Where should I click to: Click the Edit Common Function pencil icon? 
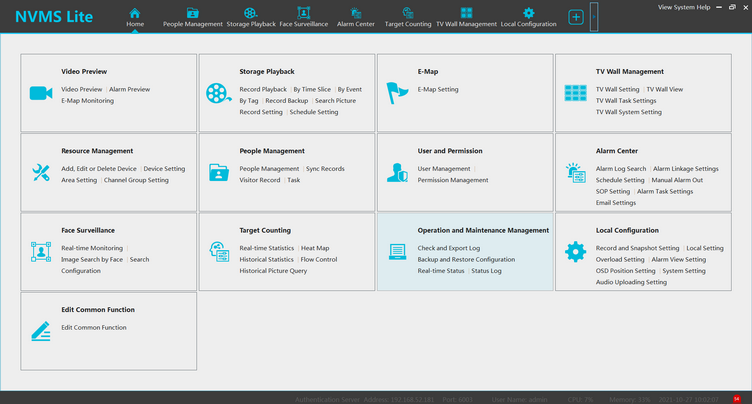(x=41, y=330)
